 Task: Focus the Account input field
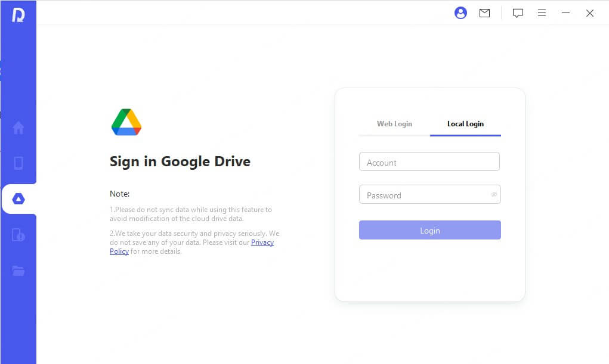coord(429,162)
